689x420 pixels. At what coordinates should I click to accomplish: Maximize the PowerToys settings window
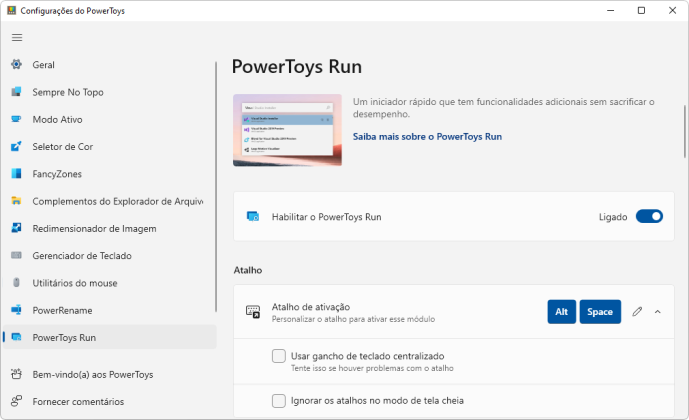(641, 10)
